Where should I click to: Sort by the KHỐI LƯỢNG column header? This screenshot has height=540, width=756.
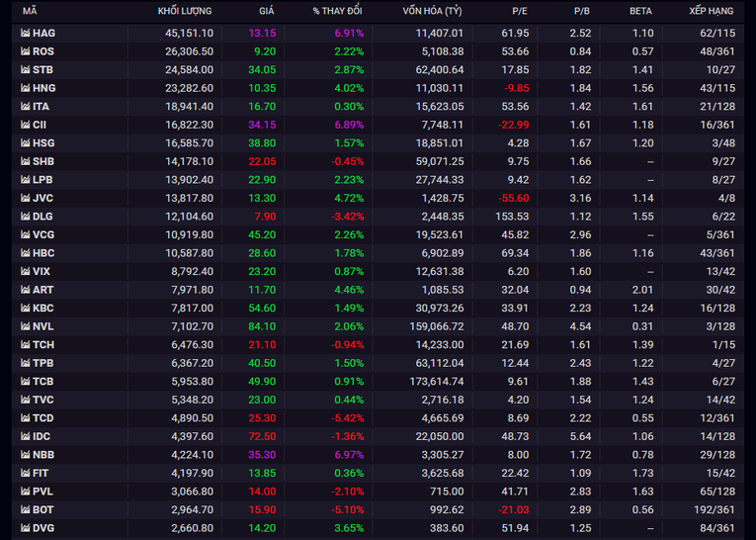[x=185, y=11]
